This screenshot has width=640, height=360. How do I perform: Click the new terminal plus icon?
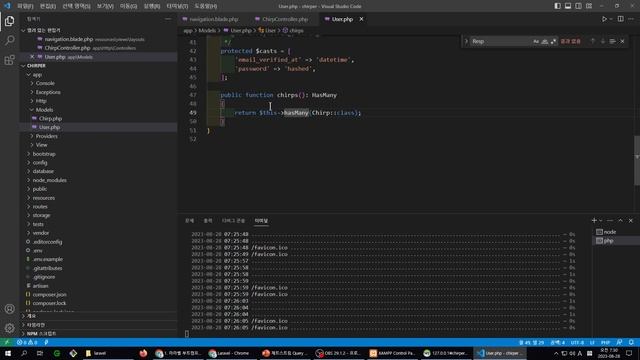tap(594, 220)
